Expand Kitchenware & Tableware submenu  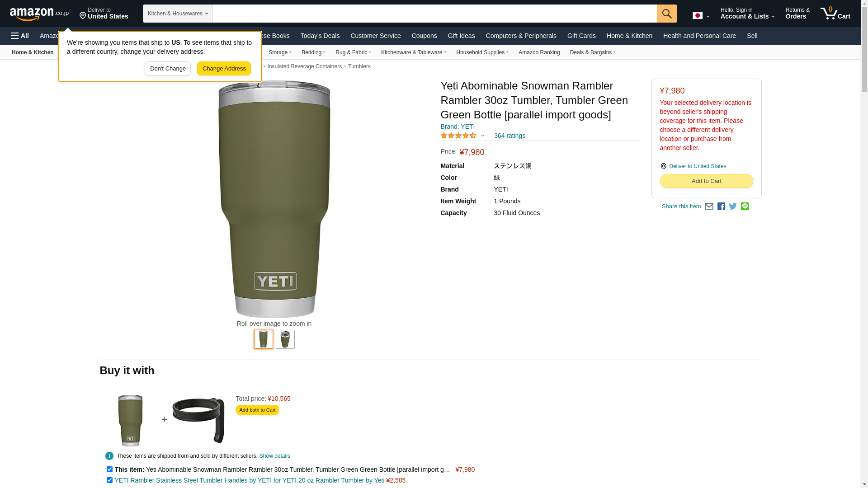click(414, 52)
